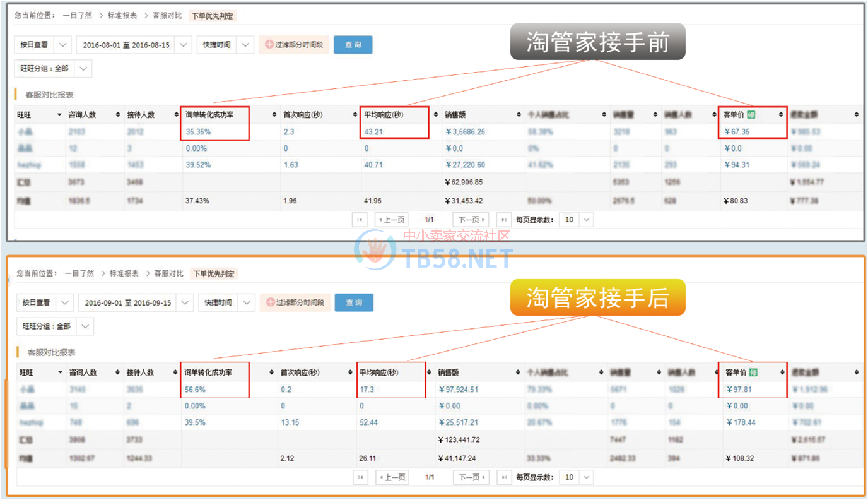Screen dimensions: 868x500
Task: Click the ¥67.35 客单价 cell
Action: [x=736, y=132]
